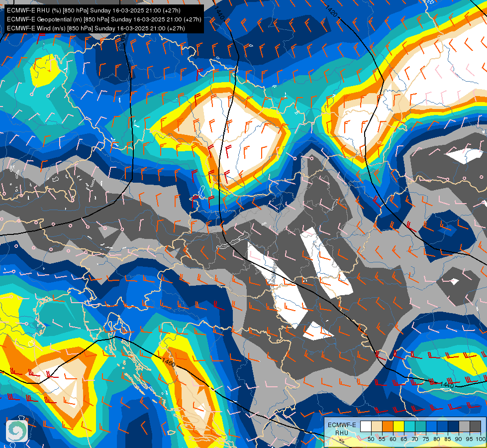Click the 1440 contour label at lower right

point(447,385)
